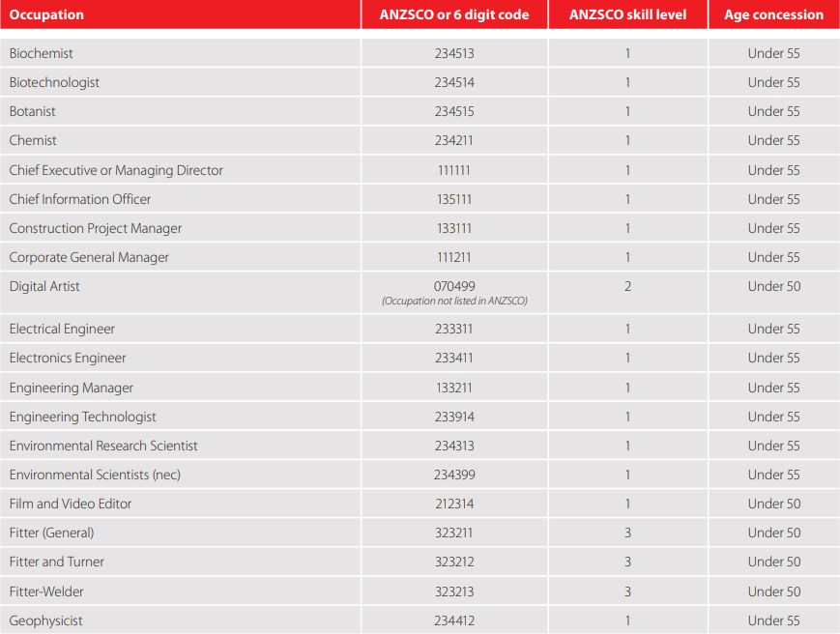Click Under 50 for Digital Artist
Image resolution: width=840 pixels, height=634 pixels.
pos(774,286)
